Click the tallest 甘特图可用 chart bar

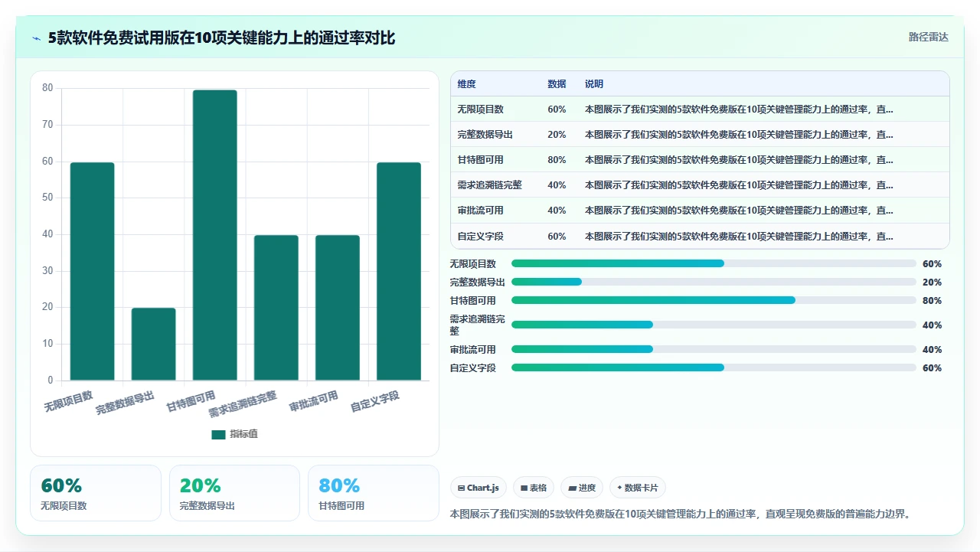point(214,235)
